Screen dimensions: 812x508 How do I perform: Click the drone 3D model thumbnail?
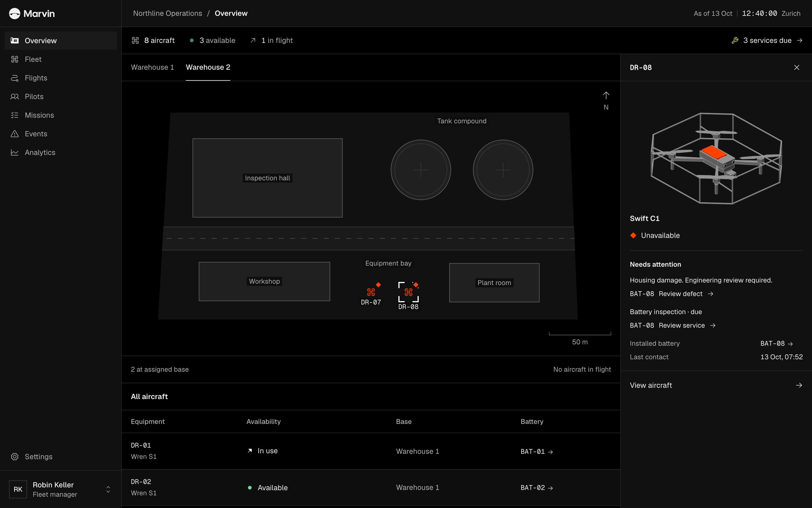click(x=716, y=158)
